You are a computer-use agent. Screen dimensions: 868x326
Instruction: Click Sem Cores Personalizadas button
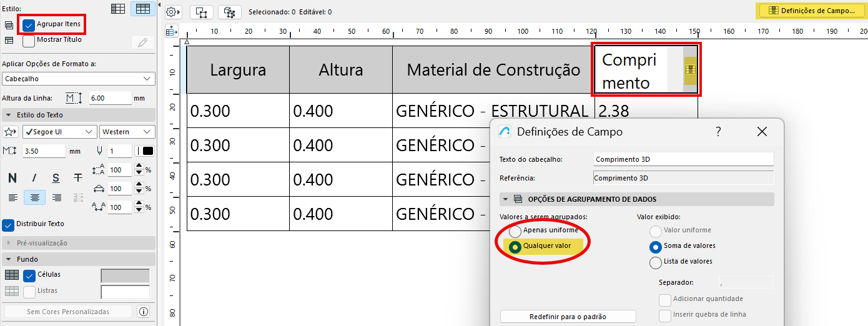[68, 312]
